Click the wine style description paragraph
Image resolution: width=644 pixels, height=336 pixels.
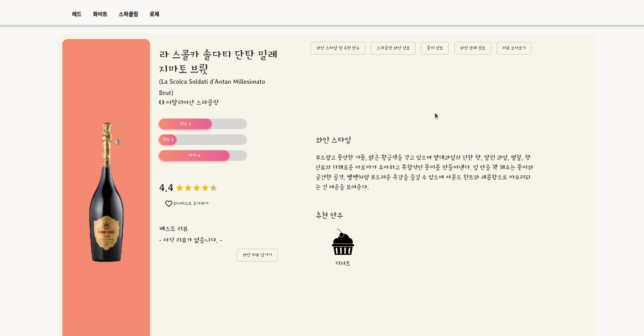tap(425, 172)
